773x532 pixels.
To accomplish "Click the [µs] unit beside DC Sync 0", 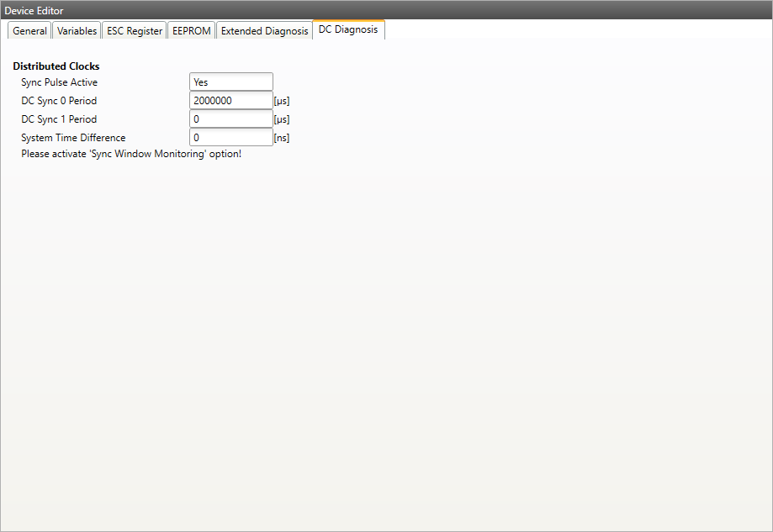I will (x=282, y=101).
